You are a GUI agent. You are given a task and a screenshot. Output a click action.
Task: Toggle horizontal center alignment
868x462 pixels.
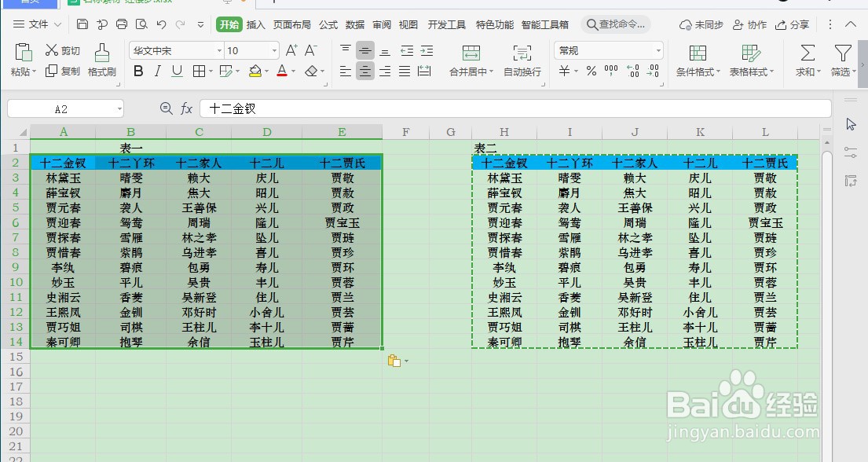point(364,71)
